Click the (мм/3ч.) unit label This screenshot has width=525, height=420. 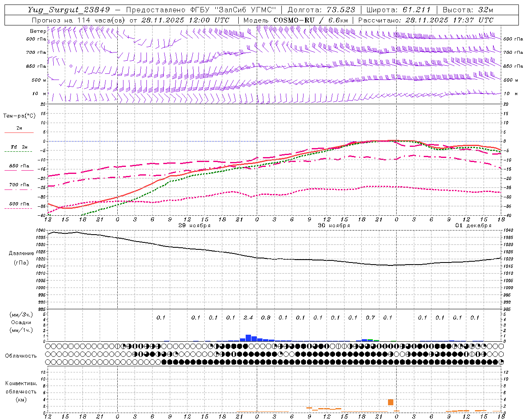point(21,315)
